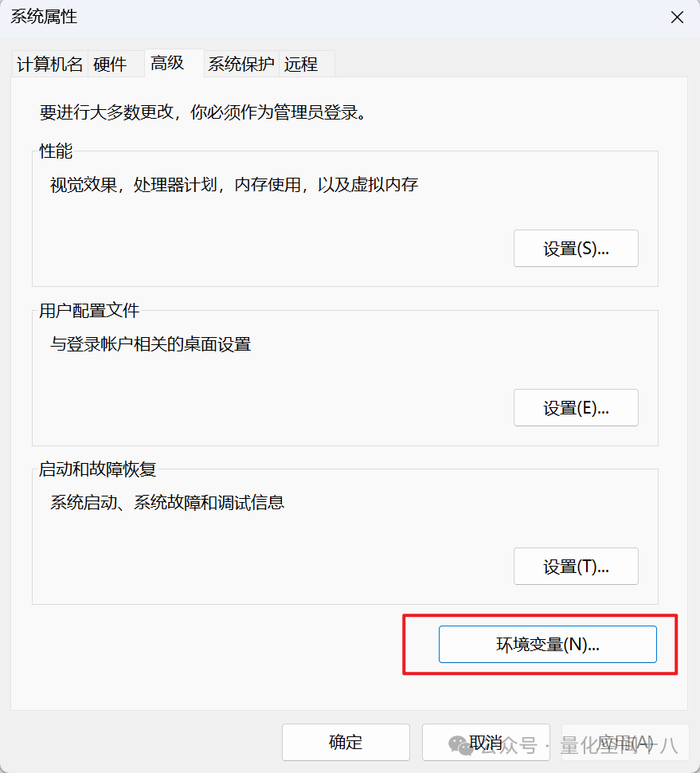This screenshot has width=700, height=773.
Task: Click the text 系统启动、系统故障和调试信息
Action: (x=167, y=503)
